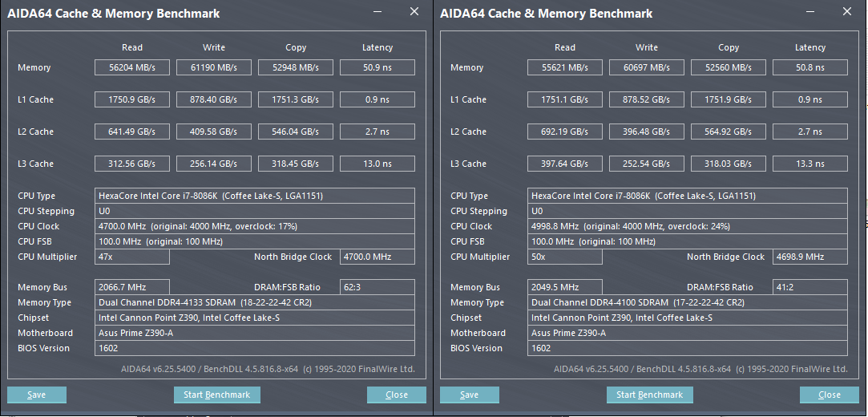The image size is (868, 417).
Task: Click the 52948 MB/s memory copy cell
Action: pos(296,68)
